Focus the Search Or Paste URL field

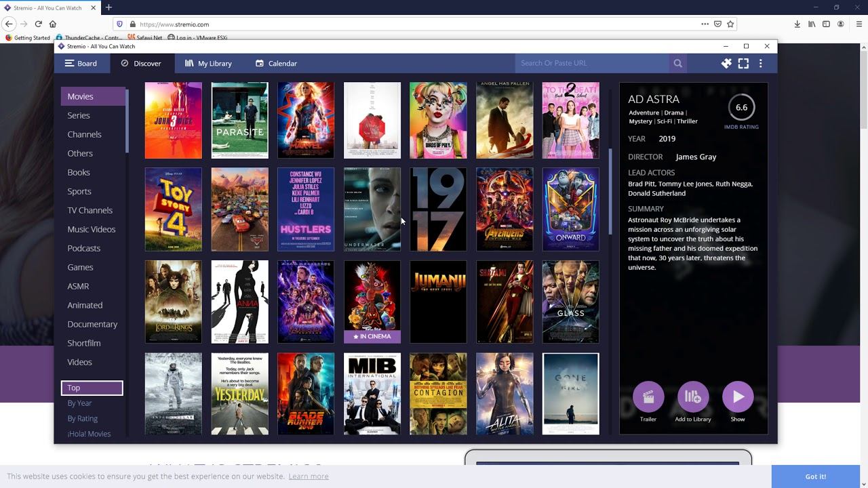592,63
